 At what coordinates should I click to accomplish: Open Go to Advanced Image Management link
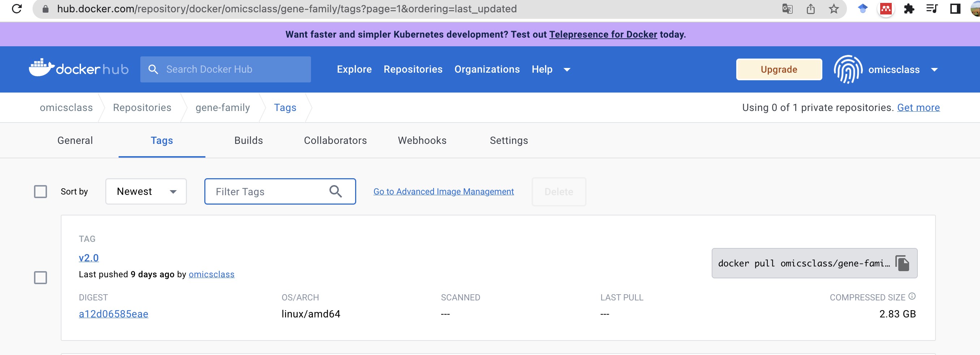443,191
